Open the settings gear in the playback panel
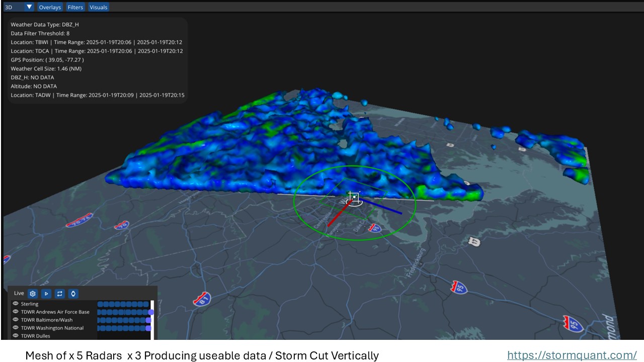 click(32, 294)
